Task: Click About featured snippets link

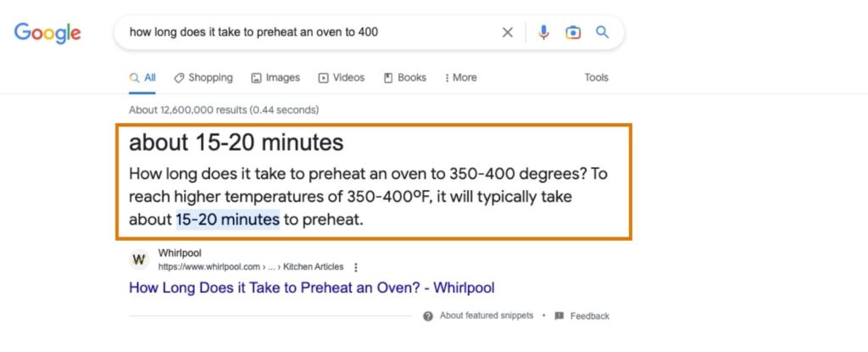Action: tap(487, 316)
